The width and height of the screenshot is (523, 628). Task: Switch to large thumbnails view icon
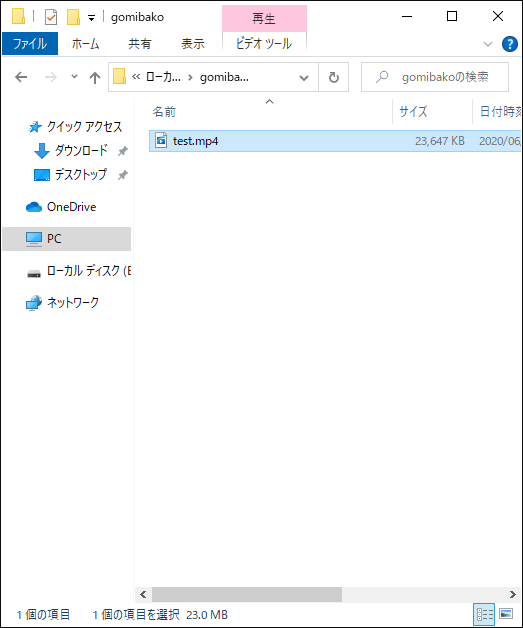point(506,614)
